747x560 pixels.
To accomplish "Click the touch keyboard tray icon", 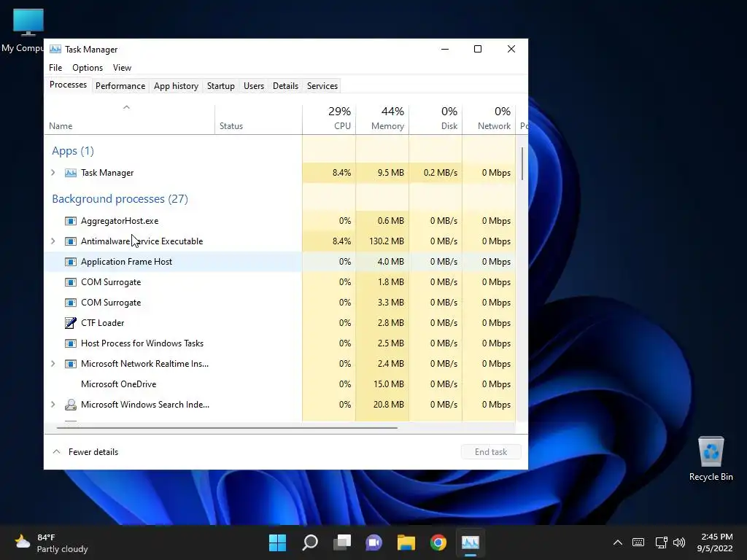I will click(638, 542).
